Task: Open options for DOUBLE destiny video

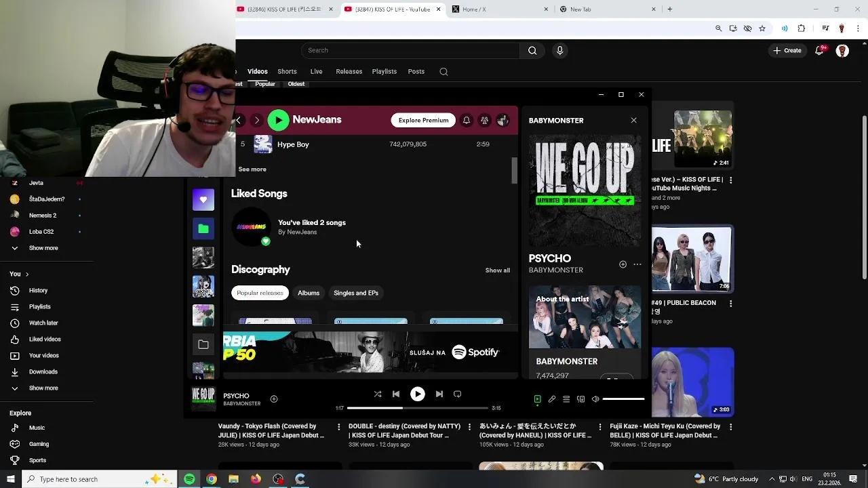Action: (x=469, y=427)
